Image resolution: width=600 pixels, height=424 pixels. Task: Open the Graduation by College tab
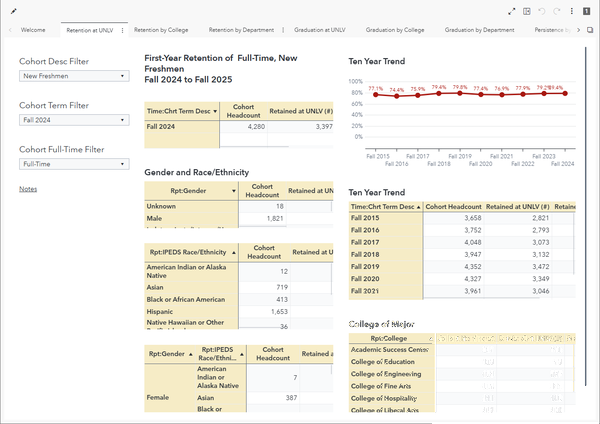coord(395,30)
